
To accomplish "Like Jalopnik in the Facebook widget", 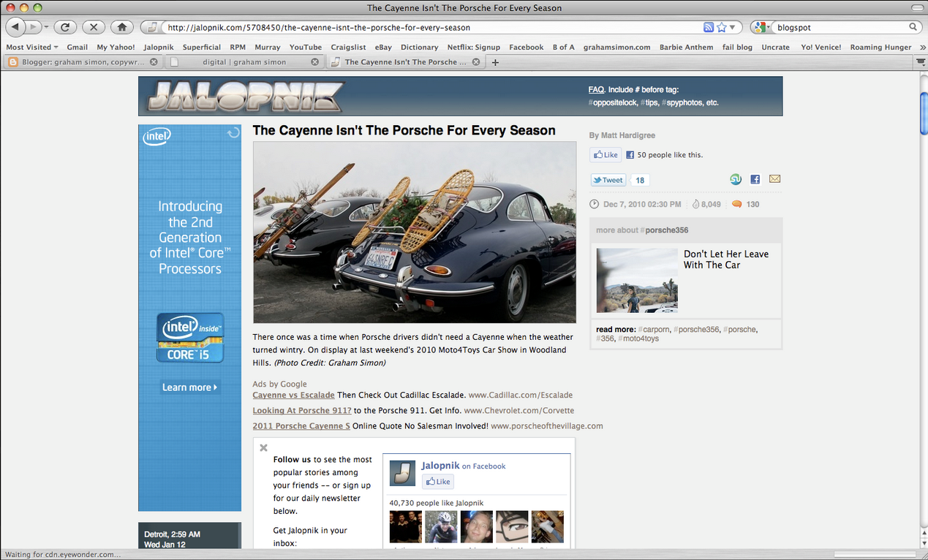I will click(x=437, y=481).
